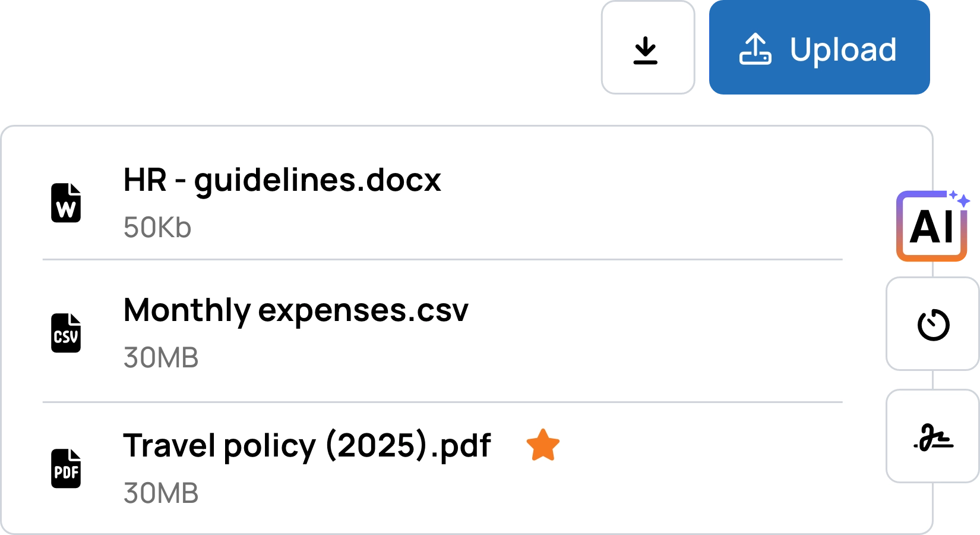
Task: Click the 30MB size under Travel policy
Action: coord(160,493)
